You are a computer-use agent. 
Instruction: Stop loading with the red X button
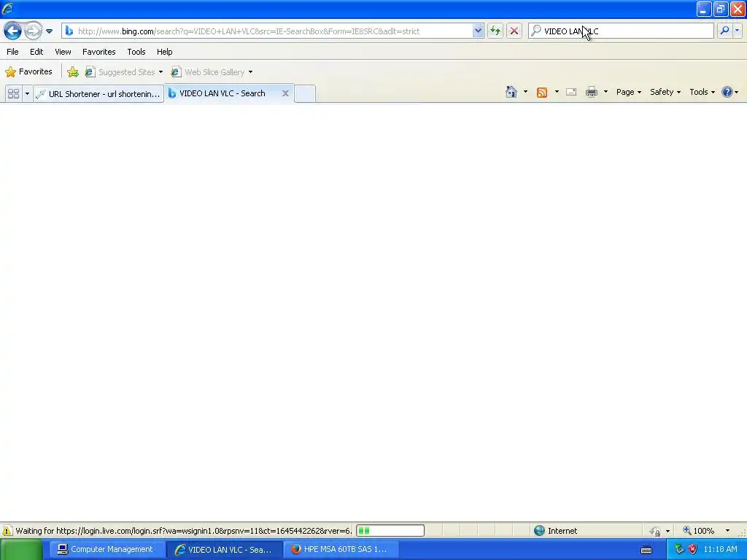point(514,31)
